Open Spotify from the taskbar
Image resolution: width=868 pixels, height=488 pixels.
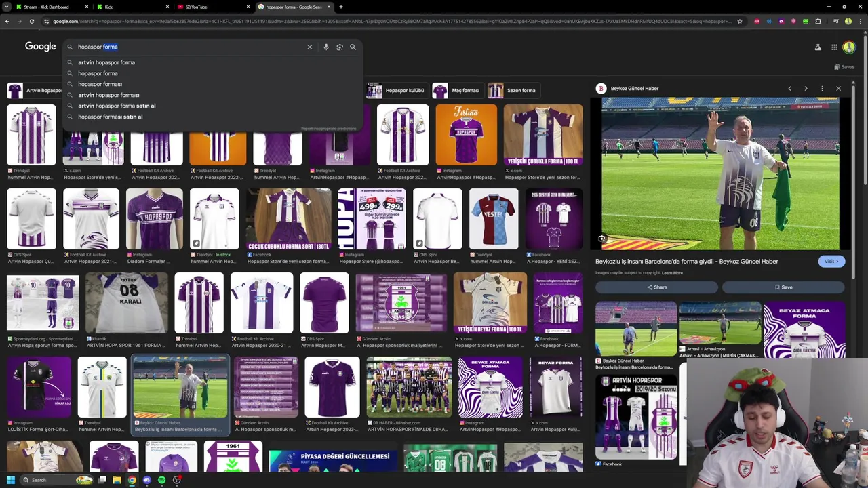161,480
